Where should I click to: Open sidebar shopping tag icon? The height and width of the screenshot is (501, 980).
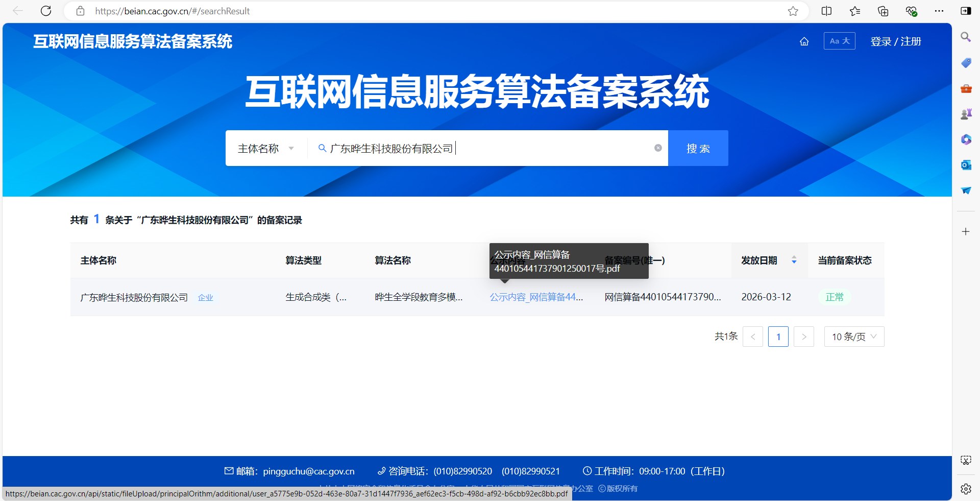pos(966,62)
